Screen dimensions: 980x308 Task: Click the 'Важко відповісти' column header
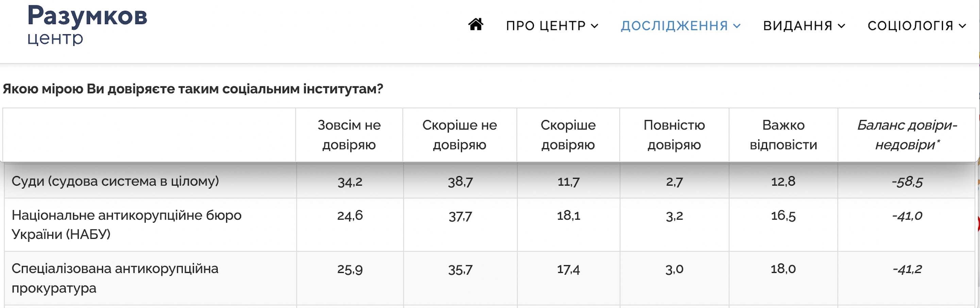783,135
